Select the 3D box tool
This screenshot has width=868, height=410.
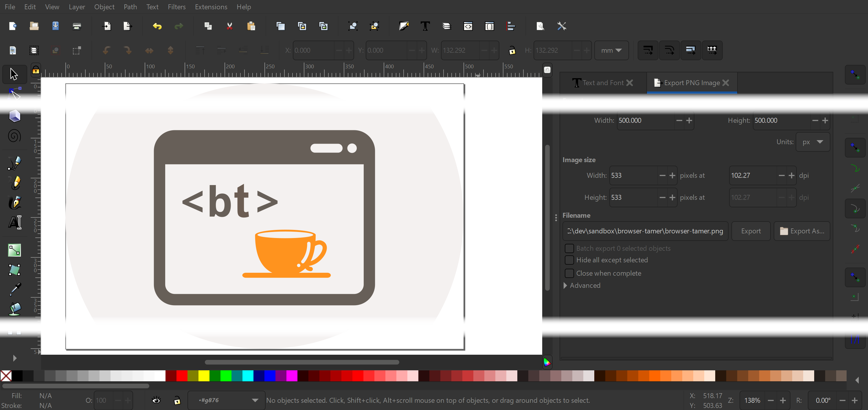[x=14, y=116]
